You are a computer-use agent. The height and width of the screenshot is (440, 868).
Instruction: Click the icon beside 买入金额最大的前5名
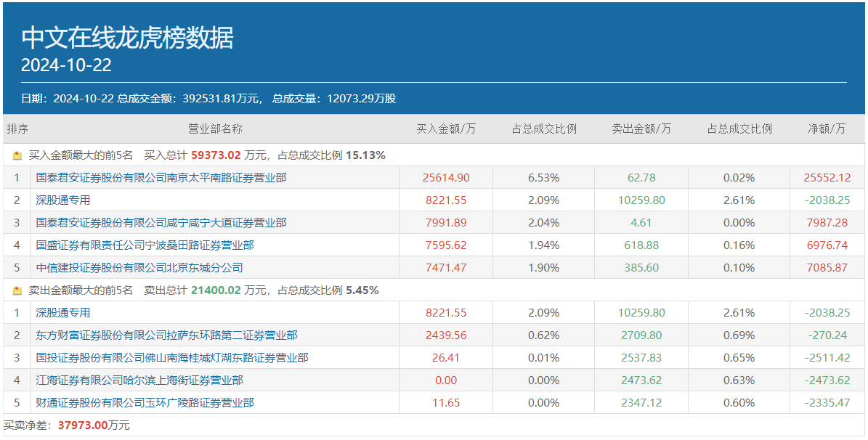17,155
